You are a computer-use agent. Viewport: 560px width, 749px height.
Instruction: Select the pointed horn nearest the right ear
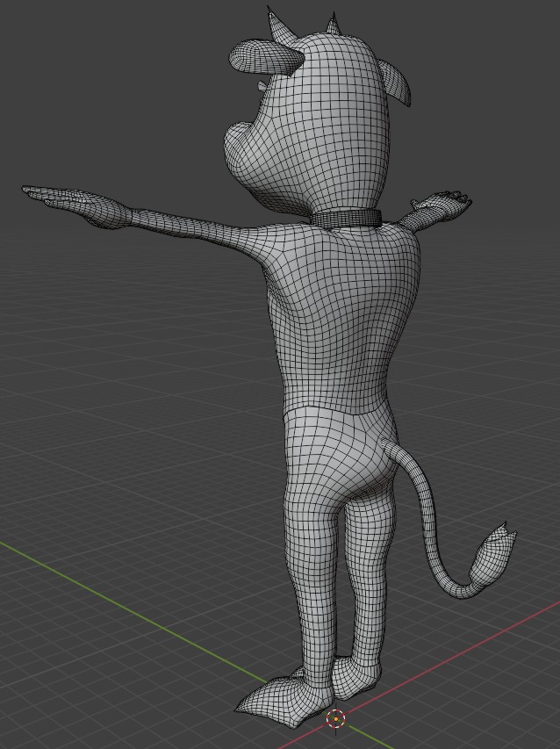(x=334, y=25)
